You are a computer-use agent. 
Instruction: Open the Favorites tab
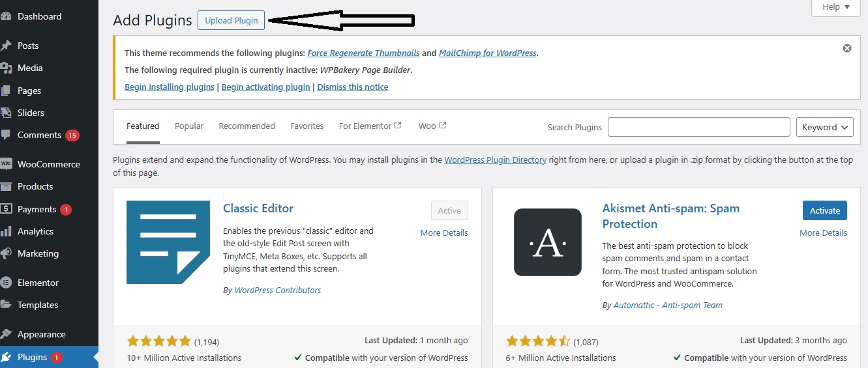pyautogui.click(x=307, y=126)
